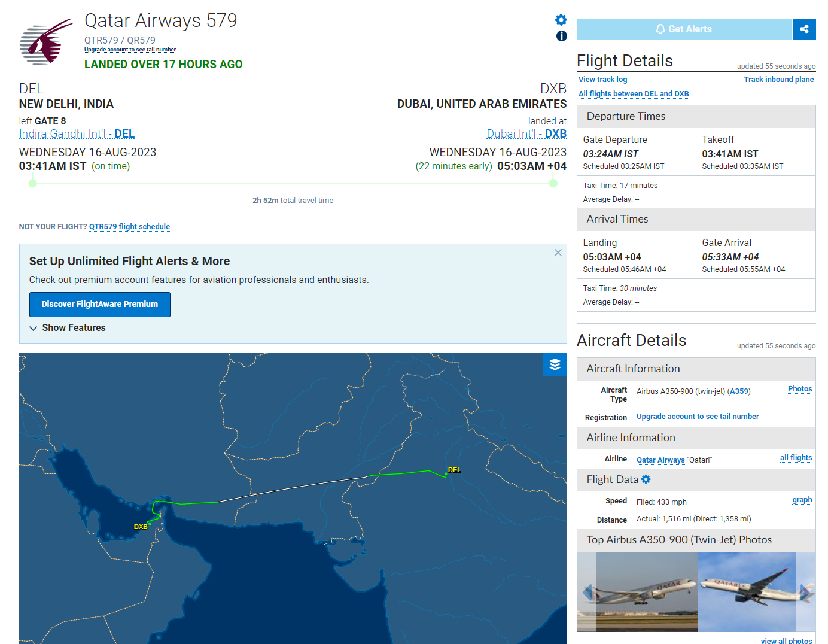Go back in photo carousel with left arrow

click(x=587, y=592)
